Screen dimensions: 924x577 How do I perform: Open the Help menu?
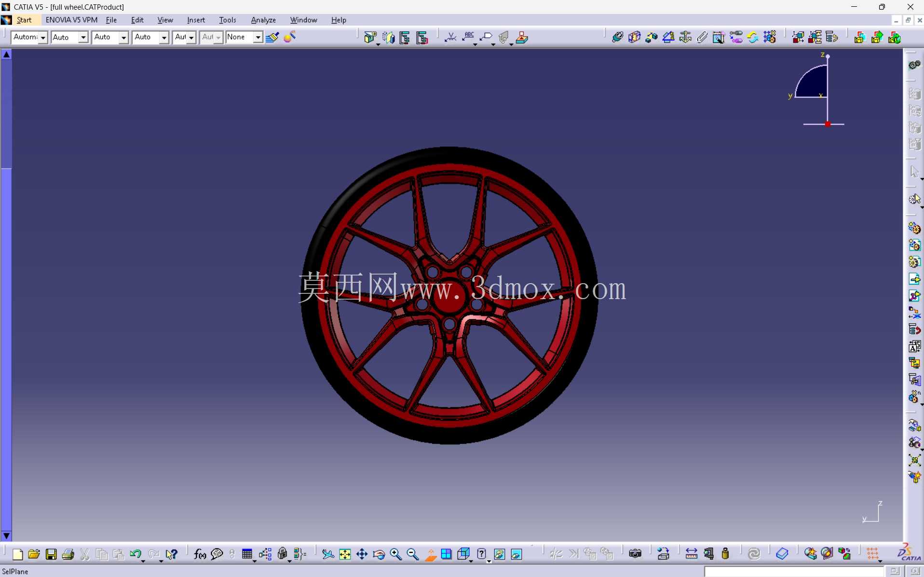(x=339, y=20)
